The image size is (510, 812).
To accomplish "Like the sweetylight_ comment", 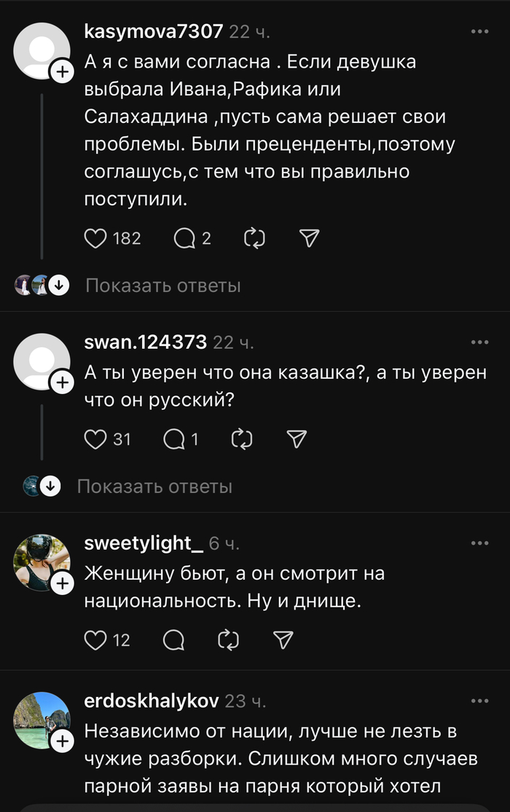I will (96, 639).
